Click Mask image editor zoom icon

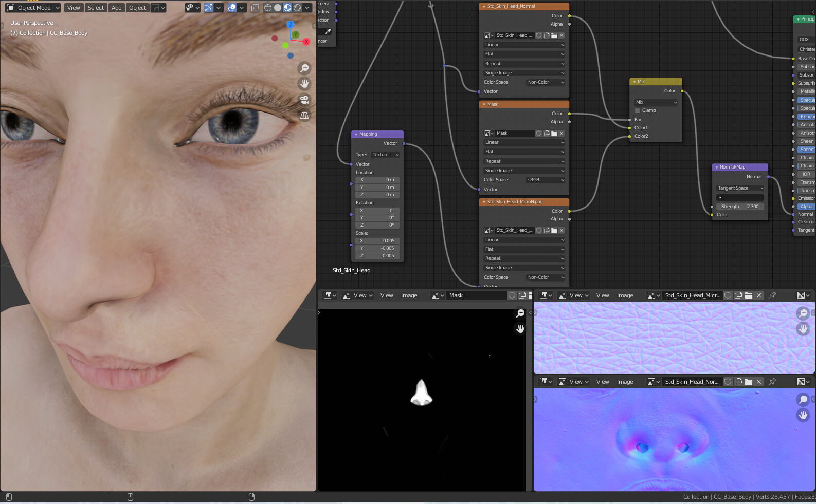click(520, 313)
